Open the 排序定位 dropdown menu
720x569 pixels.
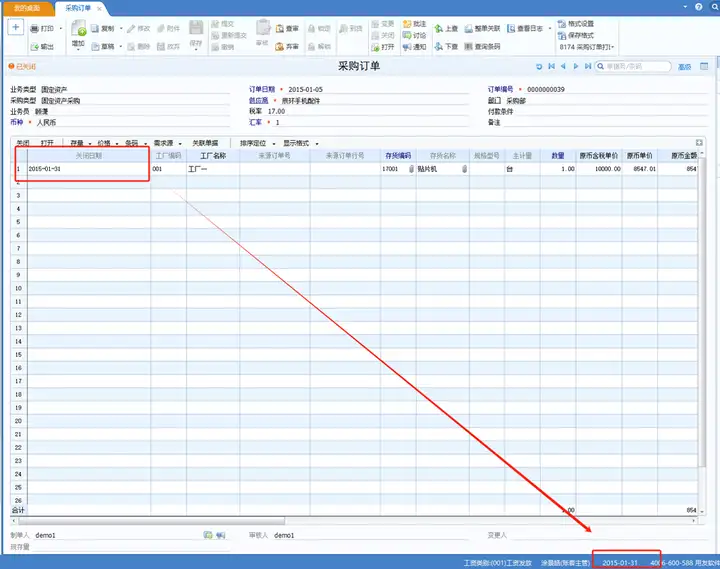click(258, 143)
